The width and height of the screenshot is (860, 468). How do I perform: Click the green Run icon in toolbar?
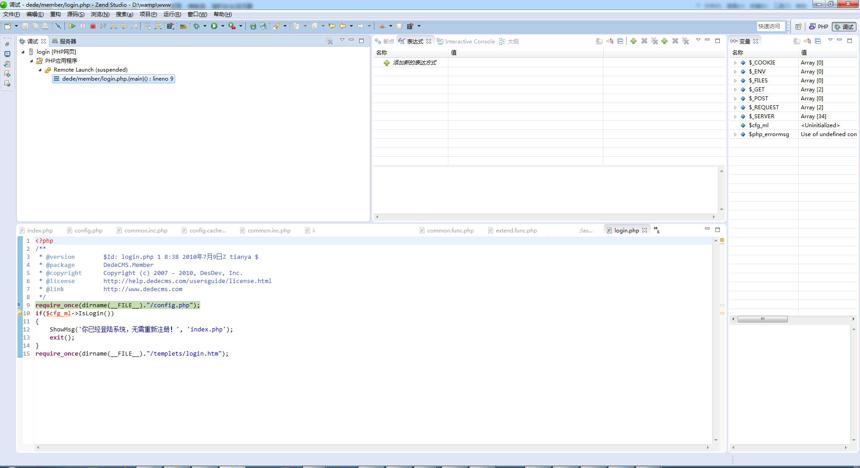(214, 26)
